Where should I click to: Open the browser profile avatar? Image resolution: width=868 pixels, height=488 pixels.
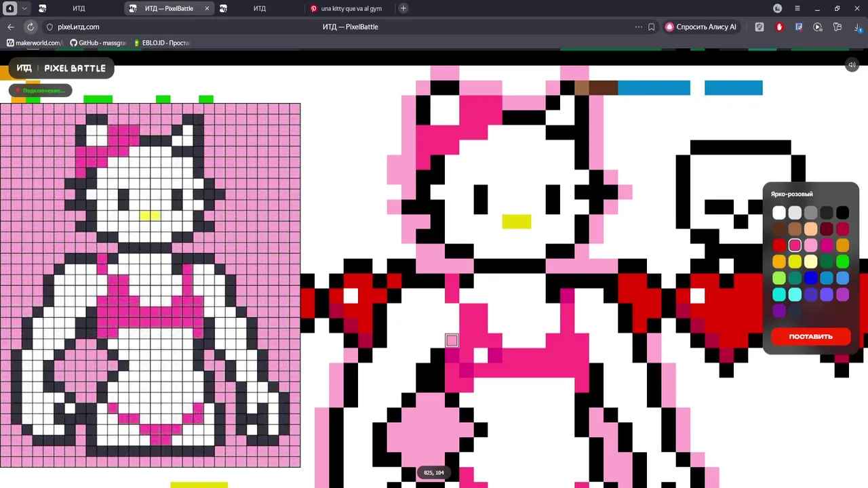(778, 8)
